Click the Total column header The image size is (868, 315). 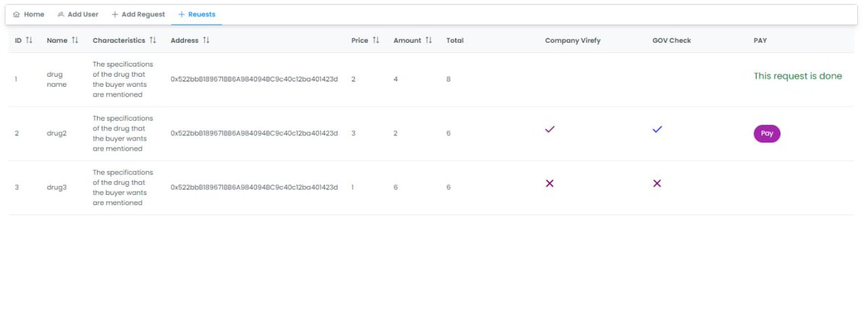click(x=455, y=41)
